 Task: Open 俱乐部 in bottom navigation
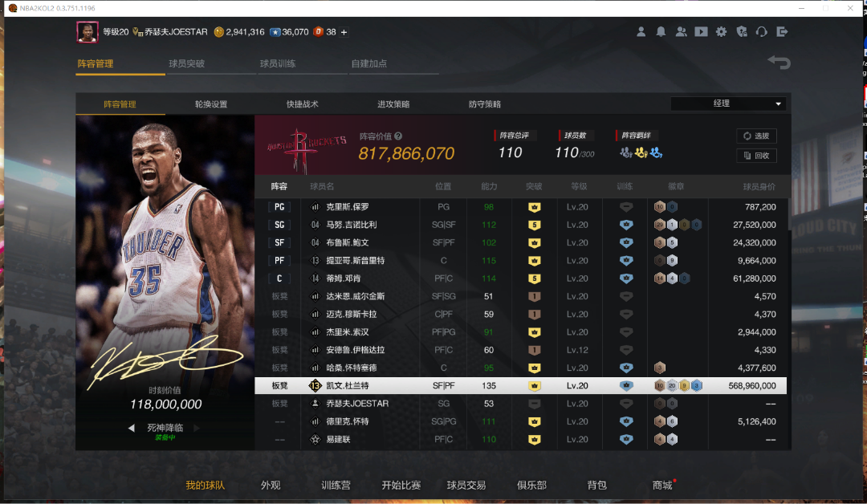click(x=531, y=486)
